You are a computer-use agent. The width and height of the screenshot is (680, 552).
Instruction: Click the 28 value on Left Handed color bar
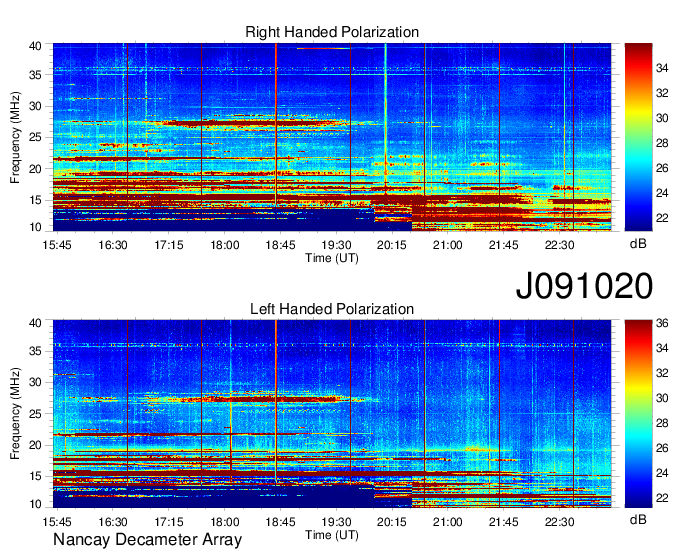pyautogui.click(x=662, y=423)
